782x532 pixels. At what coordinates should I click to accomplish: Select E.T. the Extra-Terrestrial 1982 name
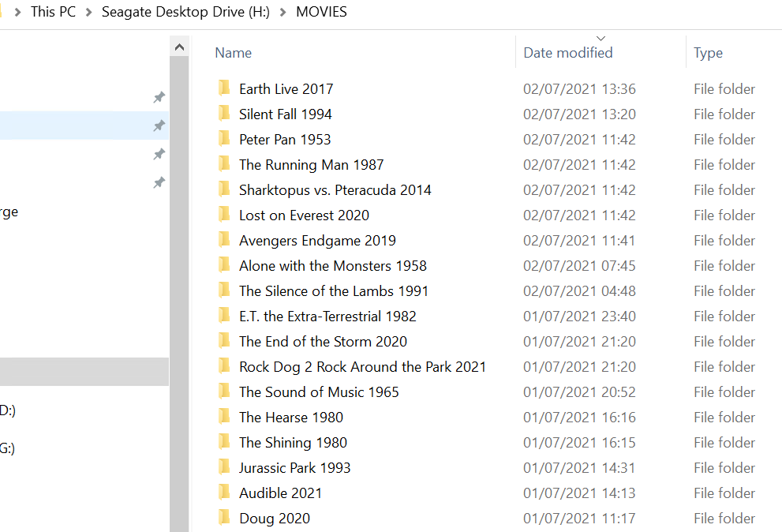(327, 317)
